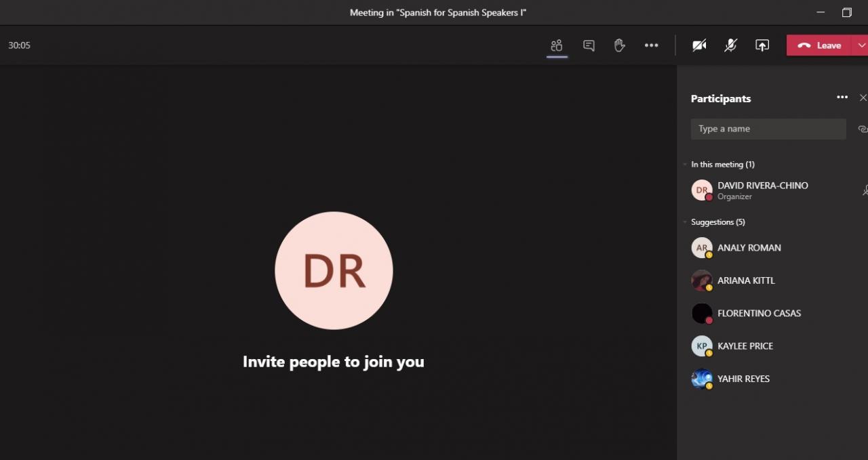This screenshot has height=460, width=868.
Task: Select ANALY ROMAN suggestion
Action: pos(773,248)
